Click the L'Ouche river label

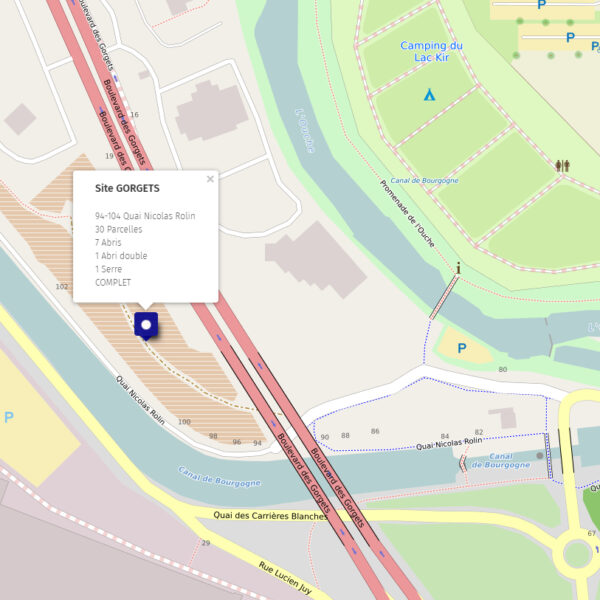pyautogui.click(x=305, y=131)
